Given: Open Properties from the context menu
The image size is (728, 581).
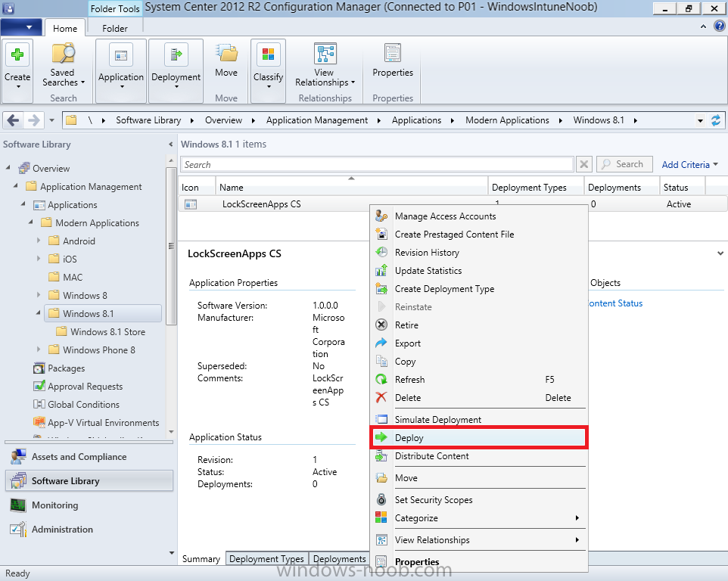Looking at the screenshot, I should (x=479, y=561).
